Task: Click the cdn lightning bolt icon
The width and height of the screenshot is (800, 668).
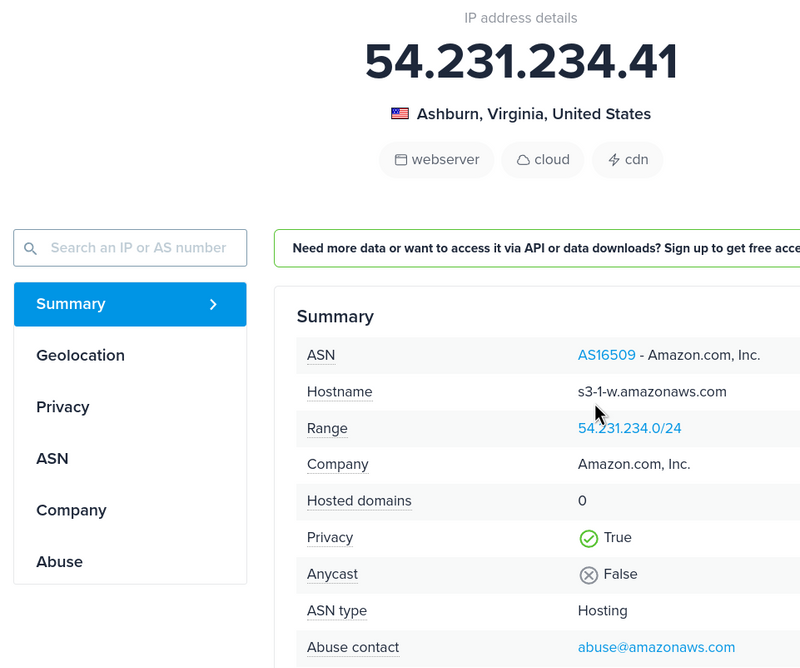Action: [613, 160]
